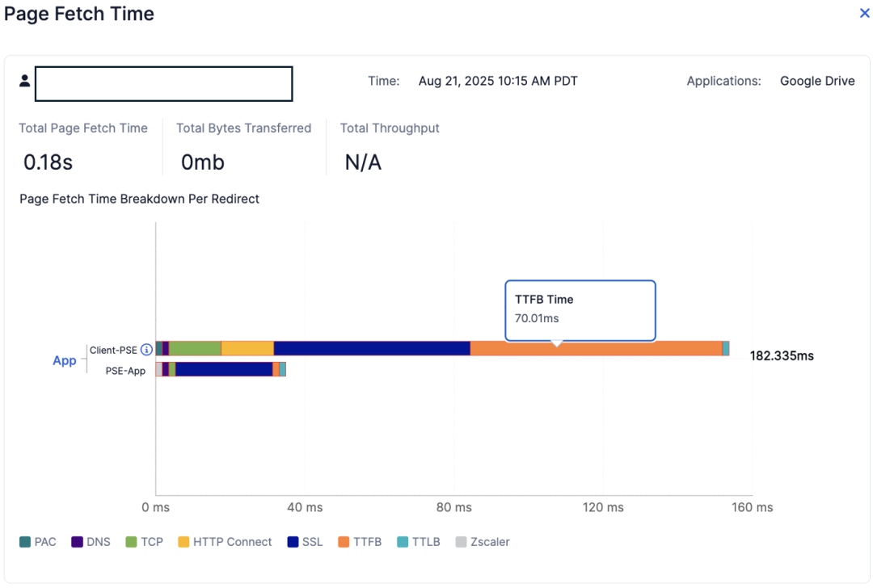The image size is (873, 588).
Task: Select the SSL segment in PSE-App bar
Action: 223,369
